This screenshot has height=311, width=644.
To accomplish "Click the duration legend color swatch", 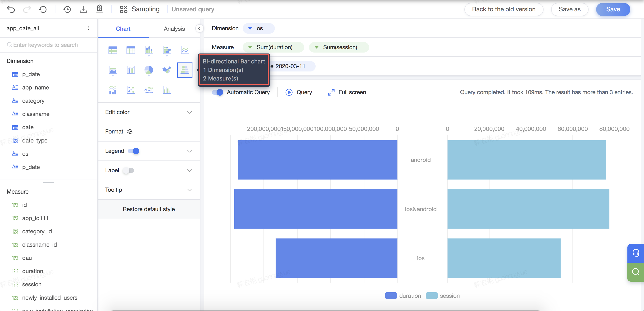I will [x=391, y=296].
